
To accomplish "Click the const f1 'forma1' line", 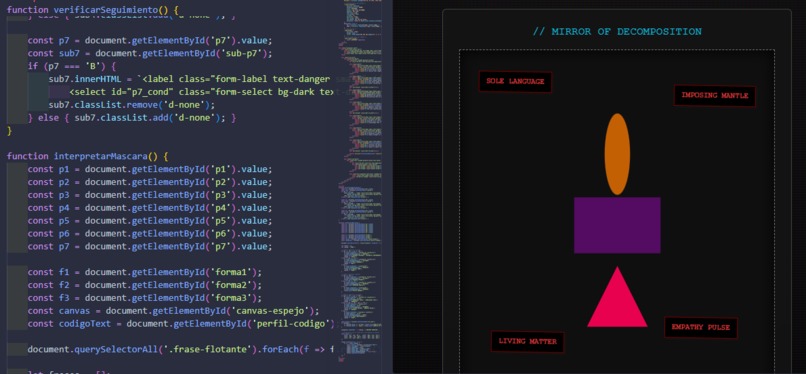I will pos(144,272).
